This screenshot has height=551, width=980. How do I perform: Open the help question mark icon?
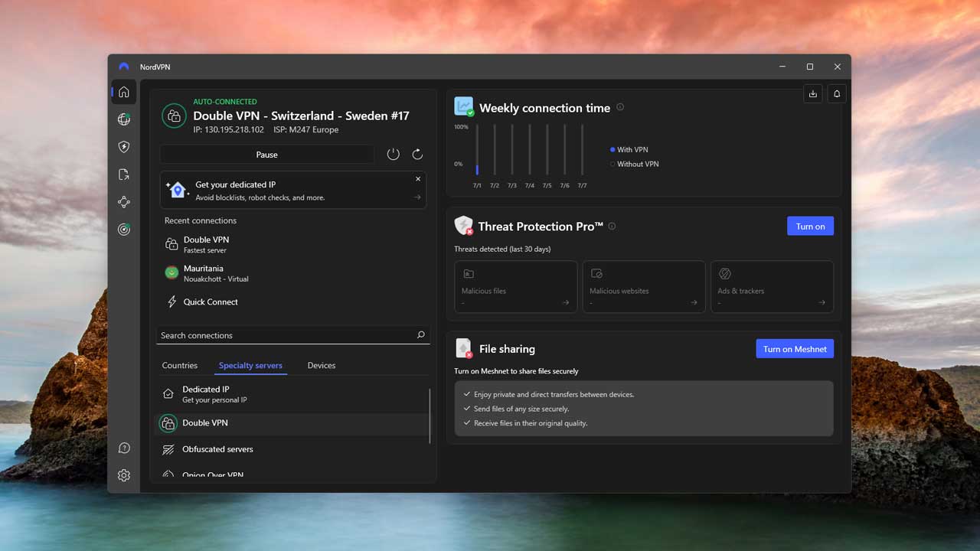[x=124, y=448]
